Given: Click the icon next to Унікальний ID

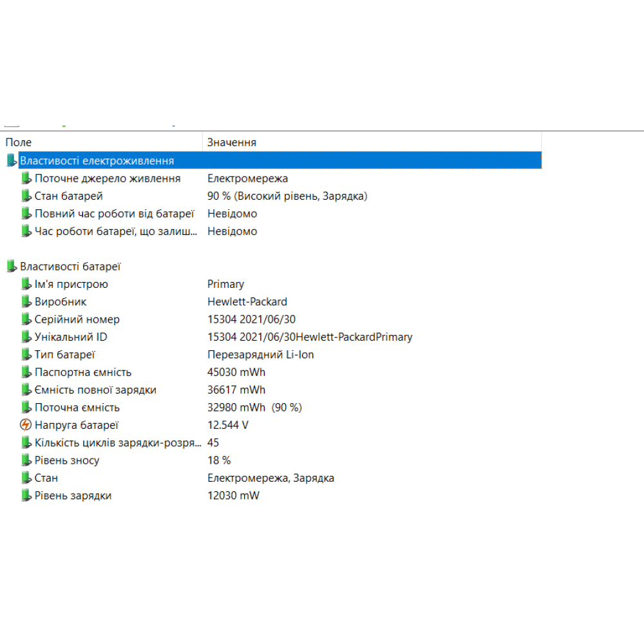Looking at the screenshot, I should 26,337.
